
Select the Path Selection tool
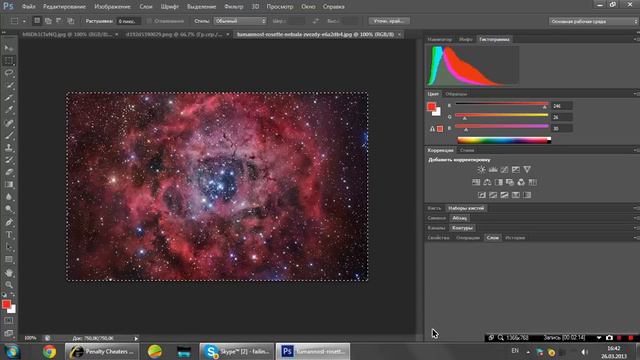[9, 247]
